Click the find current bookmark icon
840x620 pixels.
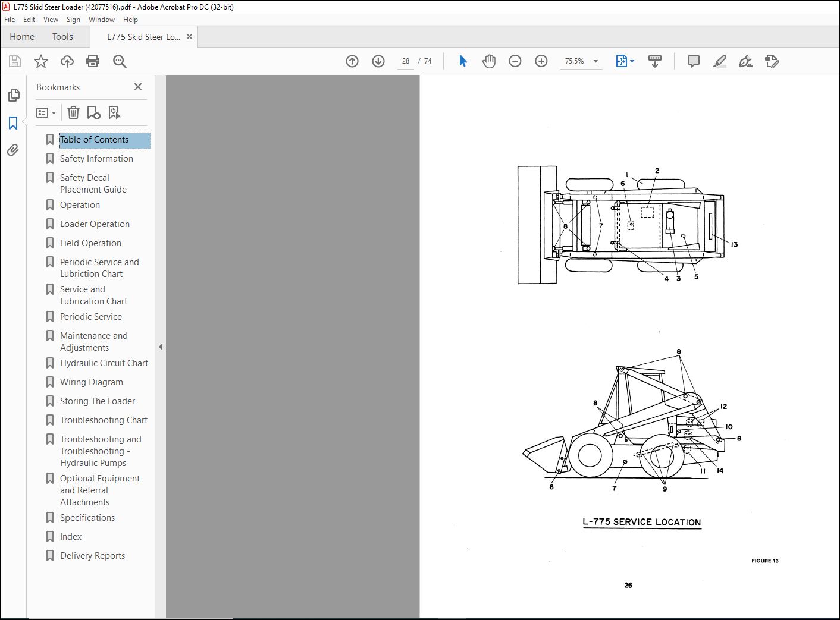114,112
